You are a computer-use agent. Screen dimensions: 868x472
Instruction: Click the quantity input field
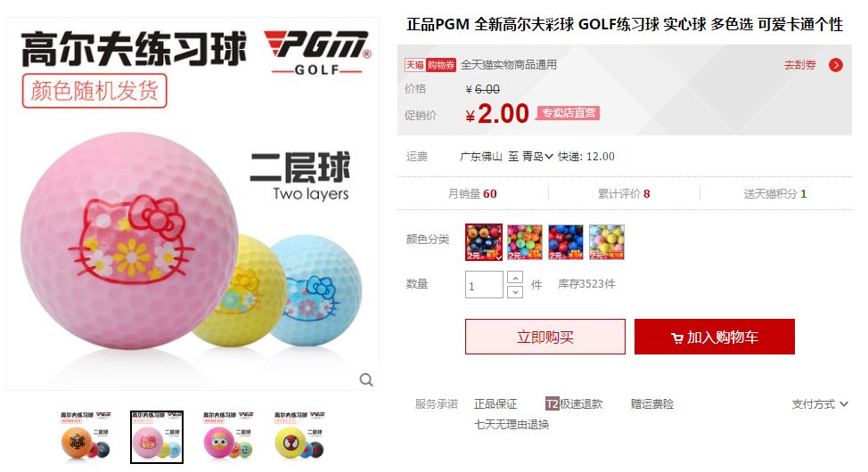click(x=484, y=284)
